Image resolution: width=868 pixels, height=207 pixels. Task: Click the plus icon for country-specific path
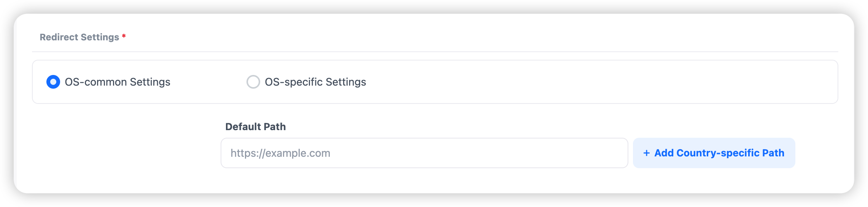pyautogui.click(x=646, y=153)
